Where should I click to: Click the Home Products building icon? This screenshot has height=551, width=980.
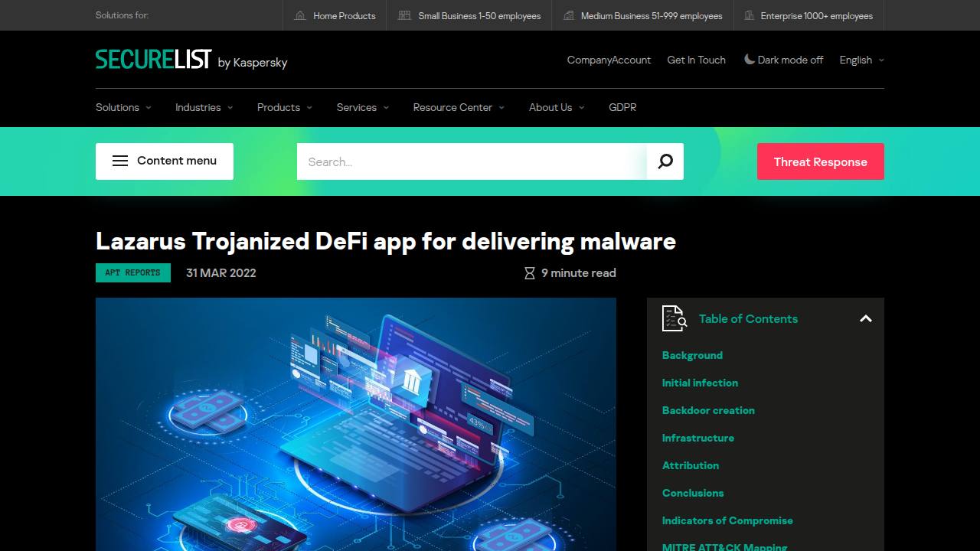click(300, 15)
